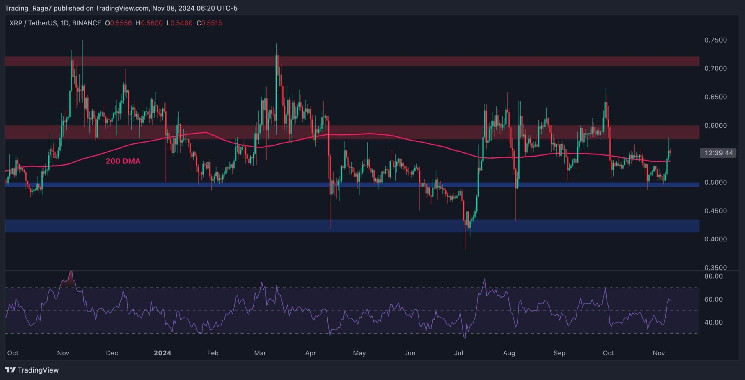Click the 0.4500 price axis label
The height and width of the screenshot is (380, 745).
coord(715,210)
